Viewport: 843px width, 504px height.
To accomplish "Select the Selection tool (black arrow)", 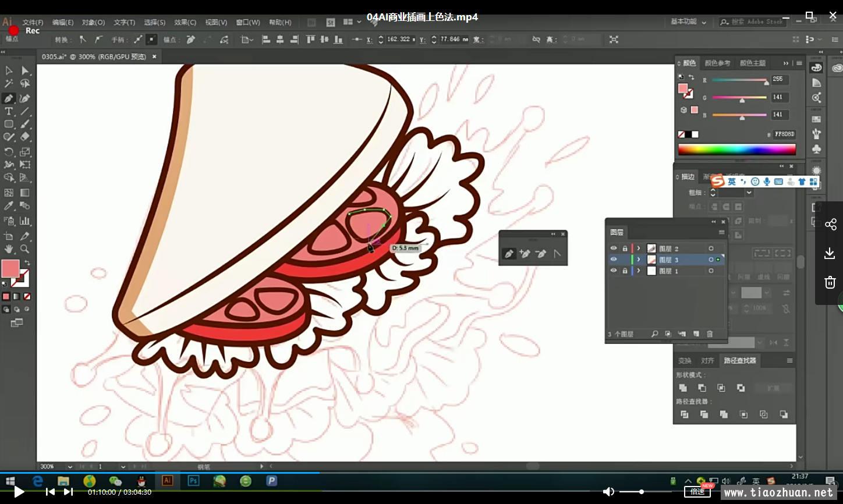I will tap(9, 70).
